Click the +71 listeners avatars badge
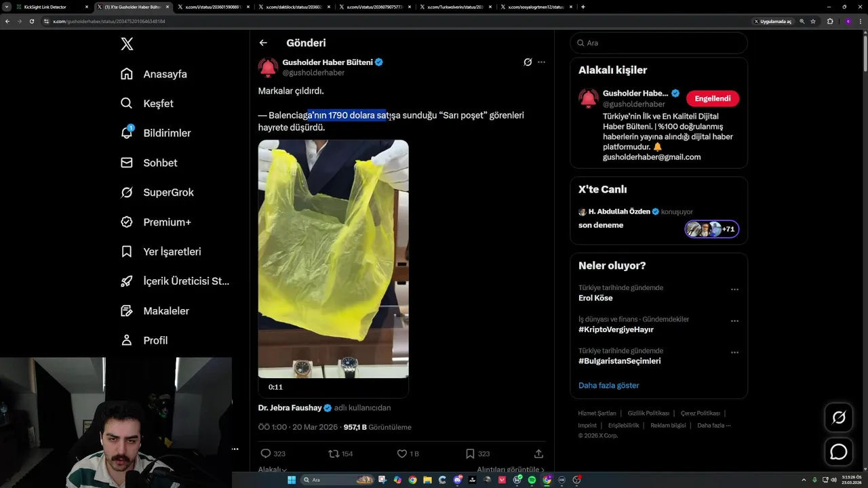 [711, 229]
